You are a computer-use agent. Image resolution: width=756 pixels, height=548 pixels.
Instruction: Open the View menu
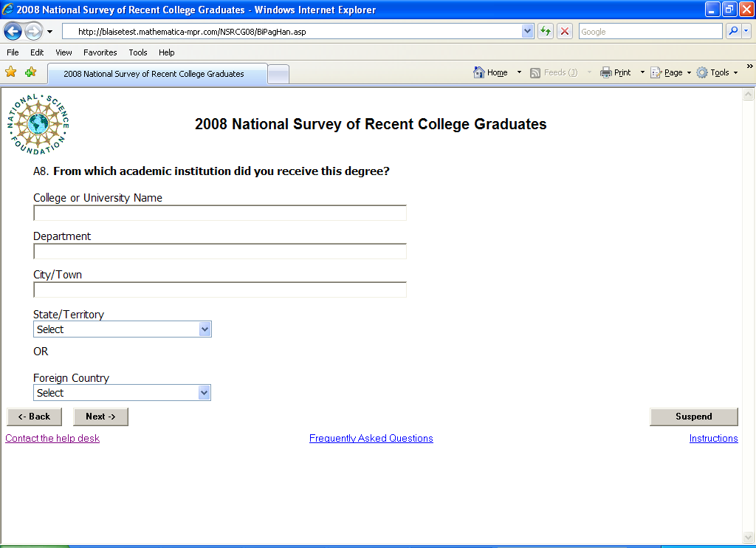pyautogui.click(x=63, y=52)
